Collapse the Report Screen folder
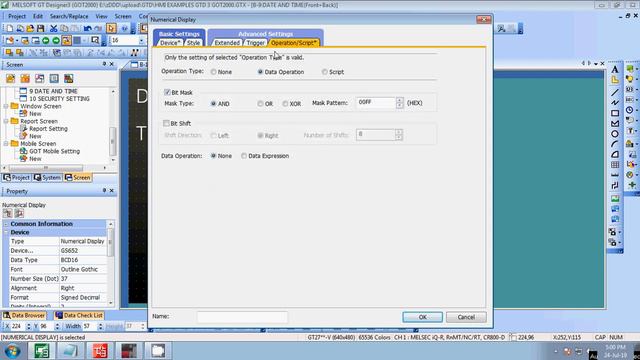This screenshot has width=640, height=360. pyautogui.click(x=6, y=121)
